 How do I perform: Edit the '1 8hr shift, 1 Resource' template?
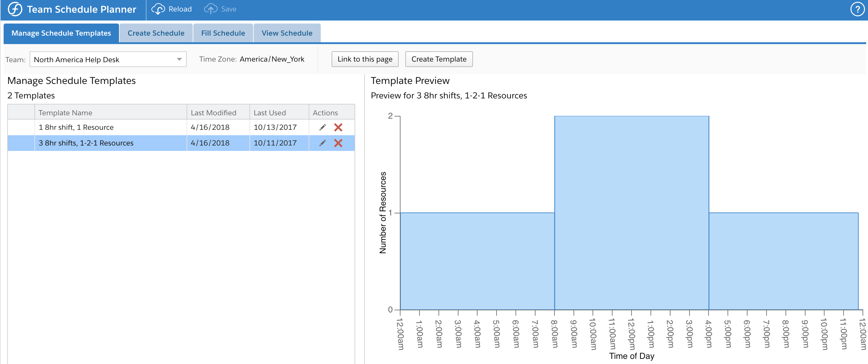point(323,127)
